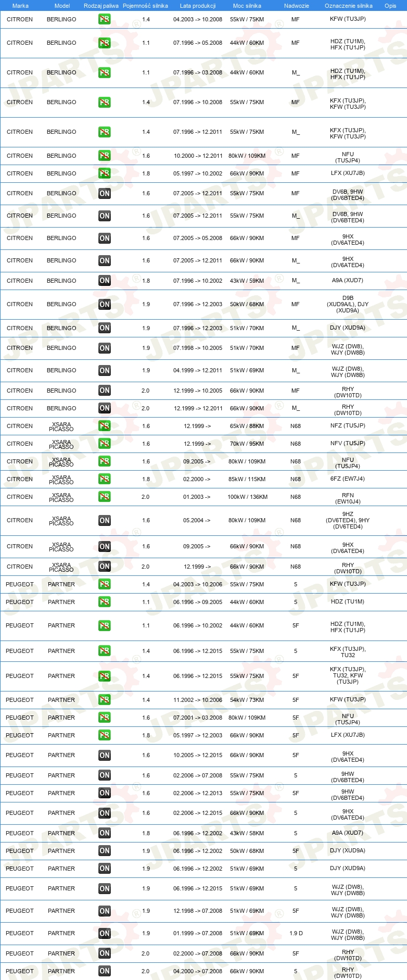The width and height of the screenshot is (407, 980).
Task: Click the '07.2001 -> 03.2008' production years cell
Action: point(198,718)
